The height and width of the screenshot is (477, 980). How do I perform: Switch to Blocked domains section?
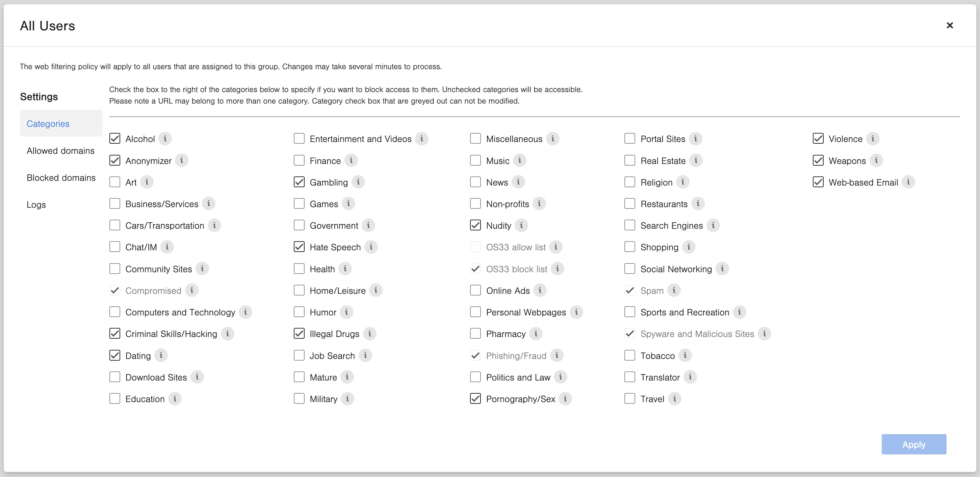pos(61,177)
